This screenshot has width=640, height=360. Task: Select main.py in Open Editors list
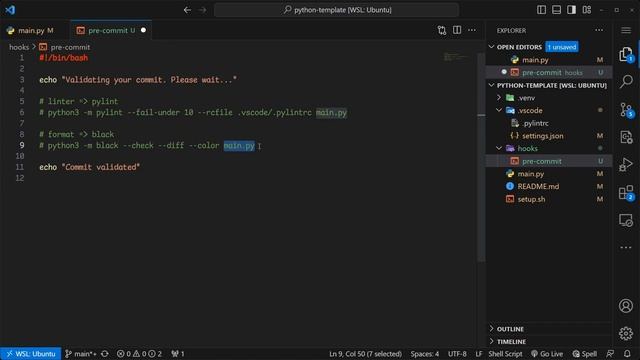point(549,60)
